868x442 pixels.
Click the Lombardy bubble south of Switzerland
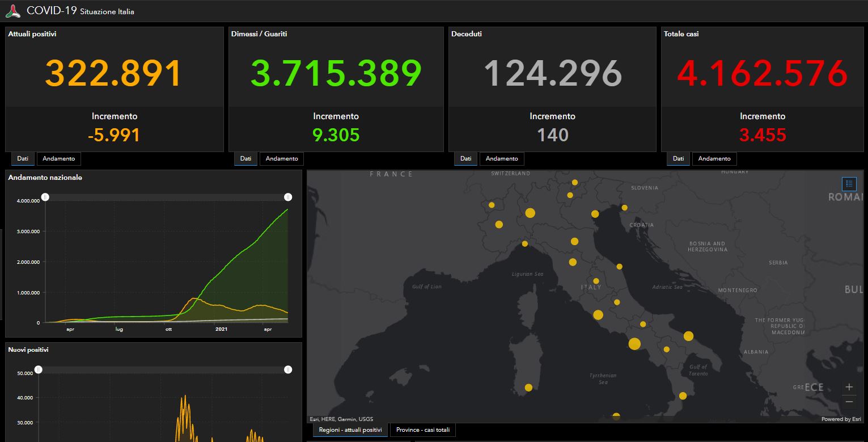click(530, 213)
